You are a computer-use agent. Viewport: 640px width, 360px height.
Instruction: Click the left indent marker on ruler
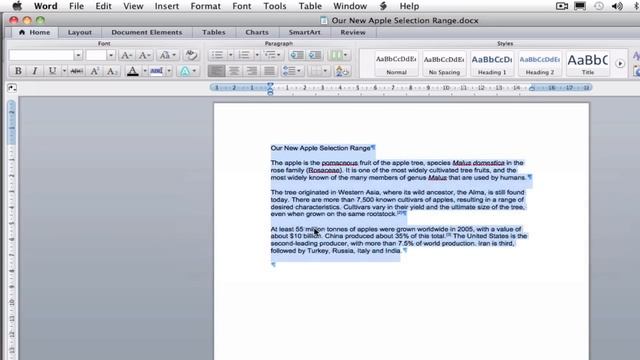[270, 93]
